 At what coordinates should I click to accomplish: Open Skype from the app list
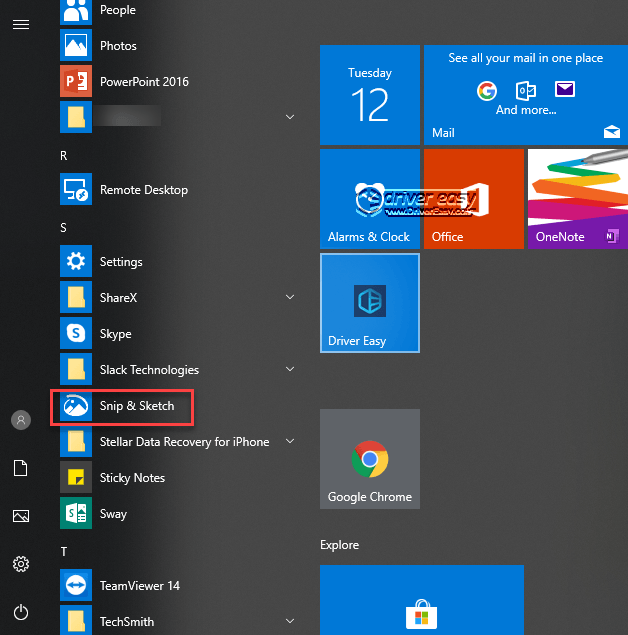click(115, 334)
